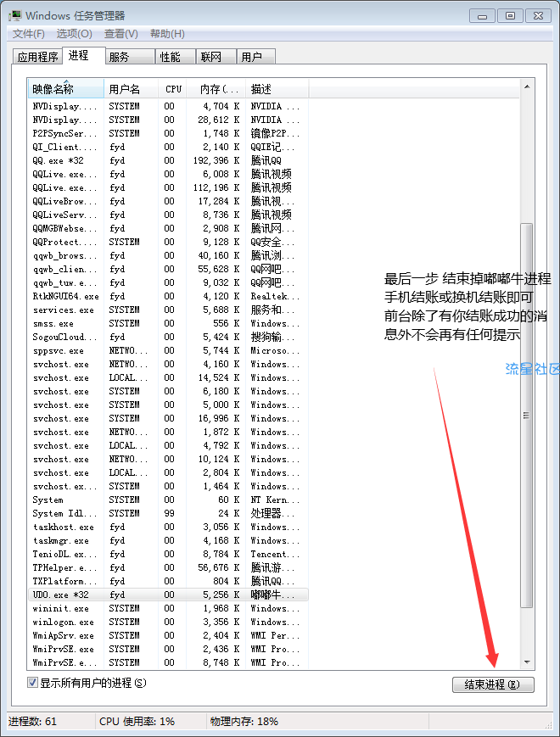Click the 结束进程 button
The width and height of the screenshot is (560, 737).
pos(493,684)
